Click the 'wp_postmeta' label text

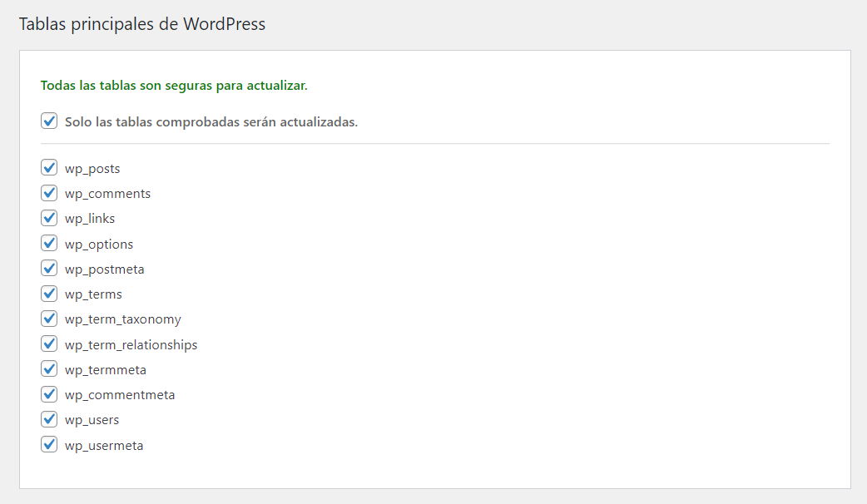pyautogui.click(x=105, y=269)
